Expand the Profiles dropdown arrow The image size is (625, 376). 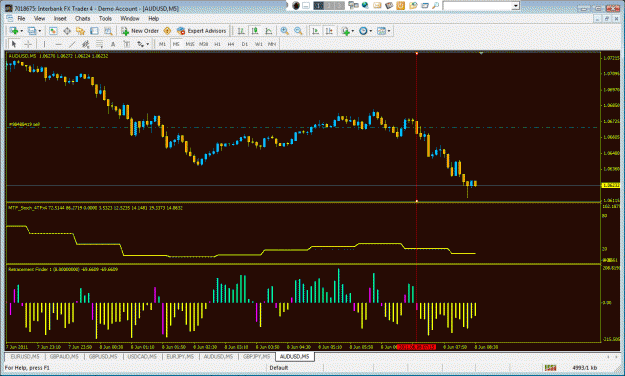tap(39, 31)
